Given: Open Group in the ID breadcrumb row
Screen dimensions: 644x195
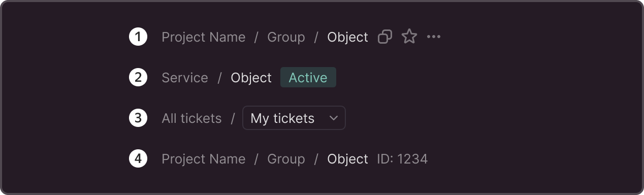Looking at the screenshot, I should [286, 159].
